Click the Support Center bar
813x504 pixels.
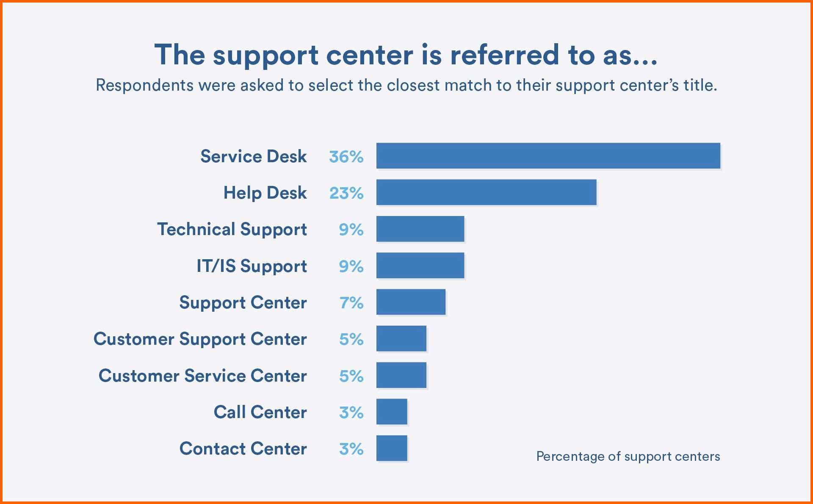tap(411, 302)
